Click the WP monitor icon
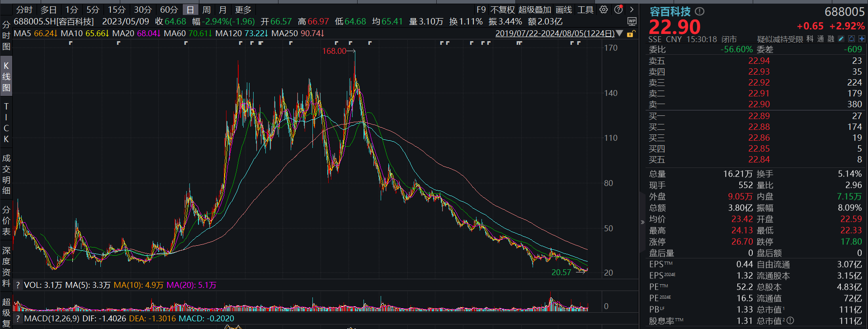Image resolution: width=868 pixels, height=329 pixels. pos(632,21)
